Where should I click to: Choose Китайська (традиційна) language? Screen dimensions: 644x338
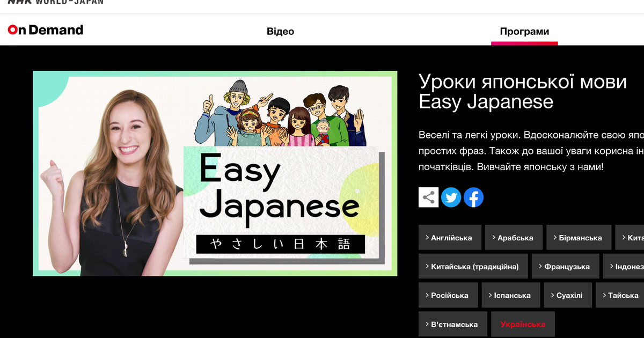click(473, 267)
